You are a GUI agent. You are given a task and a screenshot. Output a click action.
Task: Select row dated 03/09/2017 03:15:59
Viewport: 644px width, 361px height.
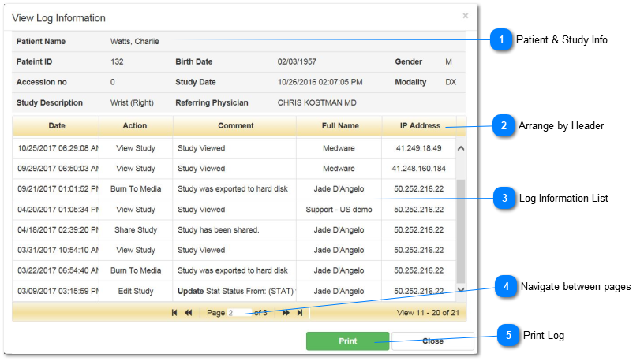pyautogui.click(x=234, y=292)
